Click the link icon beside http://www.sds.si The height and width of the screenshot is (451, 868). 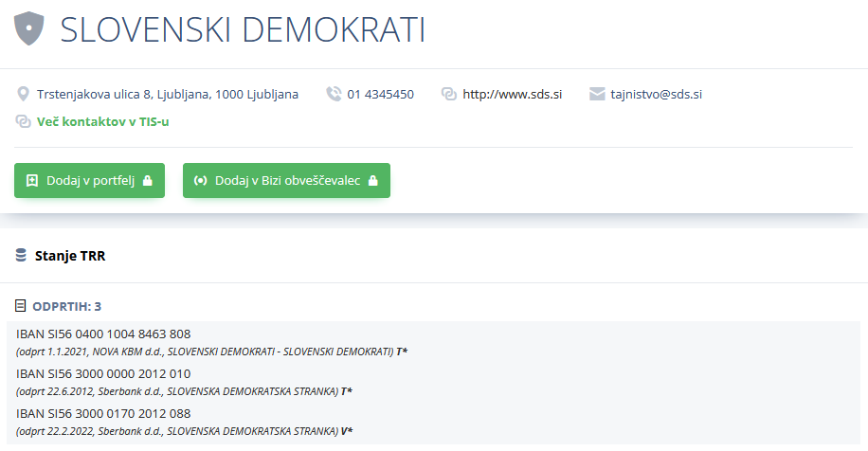click(x=449, y=94)
